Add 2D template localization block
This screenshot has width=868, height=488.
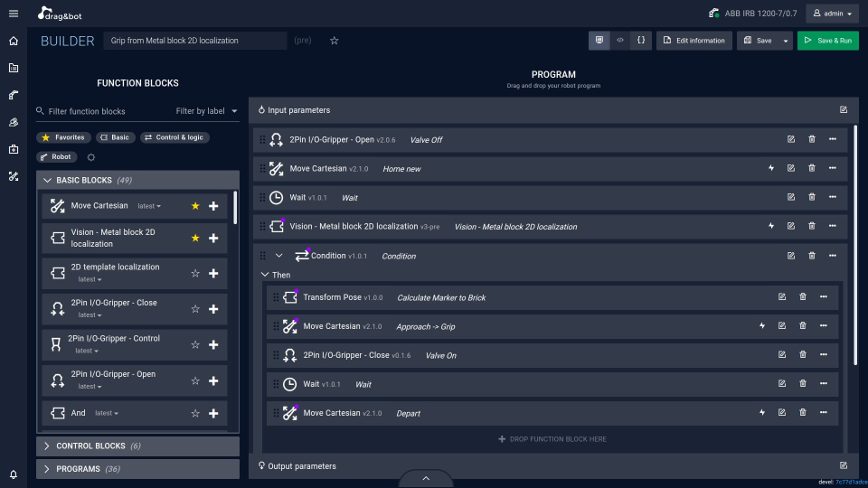click(x=213, y=273)
